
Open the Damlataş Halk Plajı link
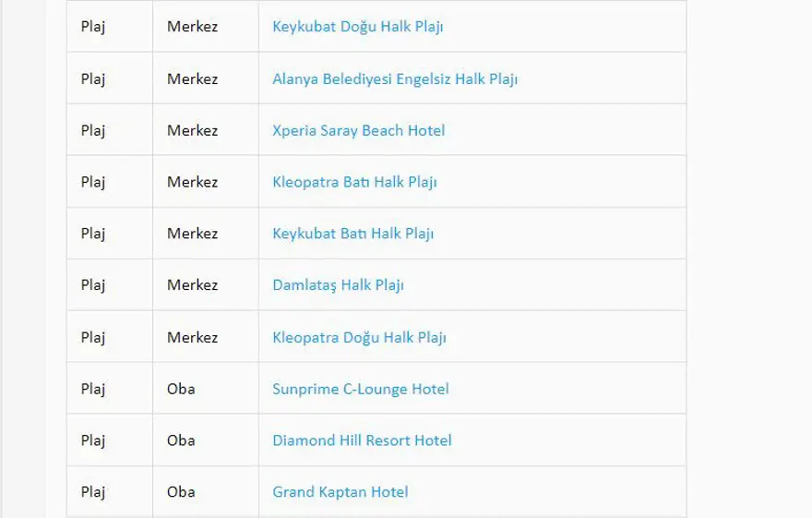(x=338, y=285)
